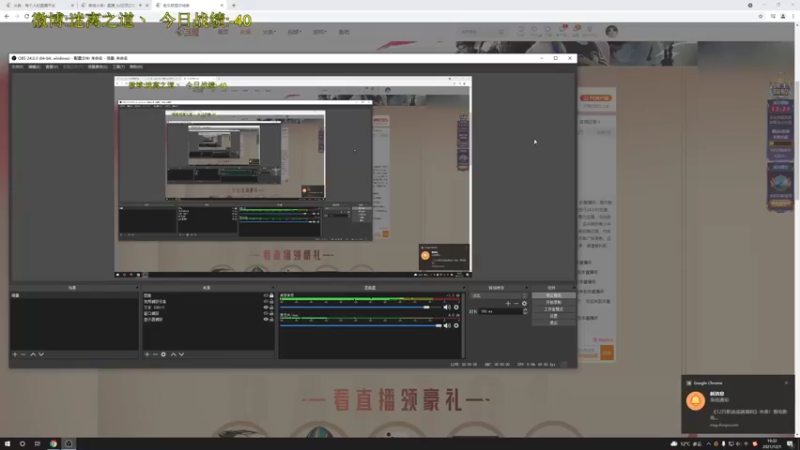Move selected source up in sources toolbar
Image resolution: width=800 pixels, height=450 pixels.
173,354
